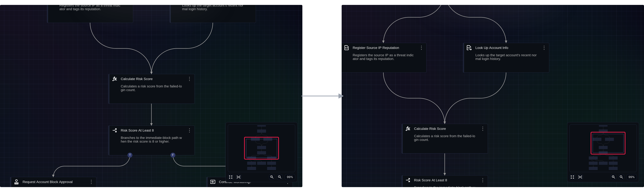This screenshot has height=192, width=644.
Task: Click the function icon on Calculate Risk Score, left canvas
Action: click(x=115, y=79)
